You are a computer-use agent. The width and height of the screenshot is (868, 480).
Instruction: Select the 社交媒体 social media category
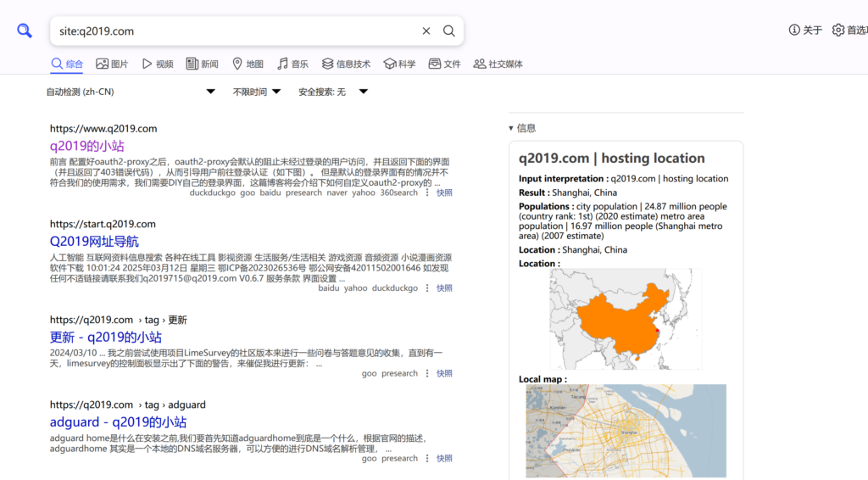(498, 64)
